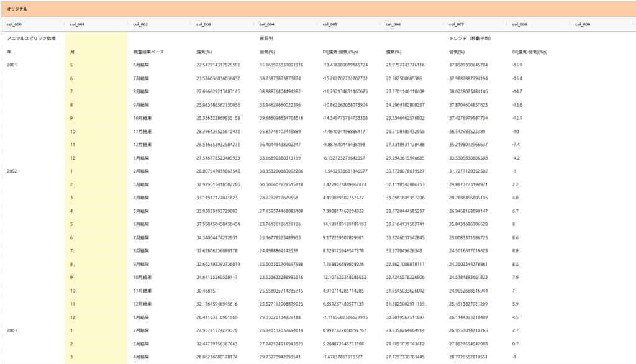Viewport: 636px width, 364px height.
Task: Select the col_001 column header
Action: click(78, 25)
